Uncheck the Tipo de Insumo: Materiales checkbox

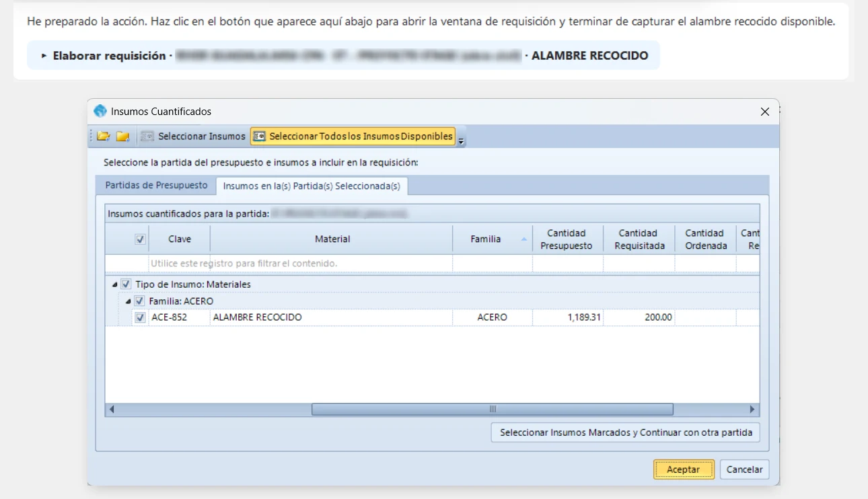coord(126,284)
